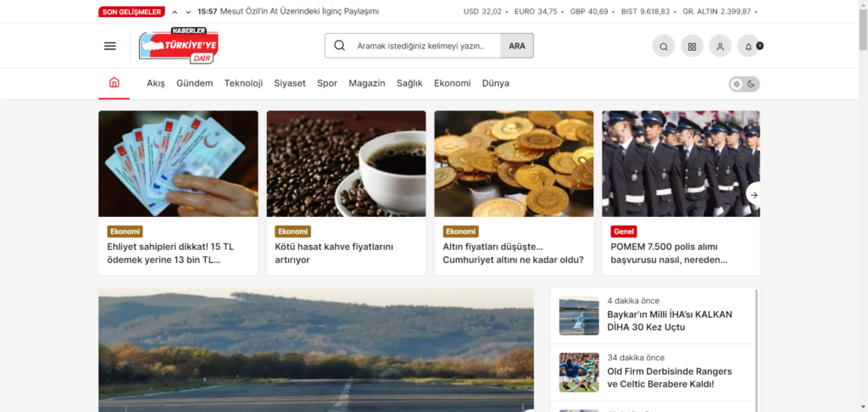Image resolution: width=868 pixels, height=412 pixels.
Task: Click the GBP 40,69 rate
Action: pyautogui.click(x=589, y=12)
